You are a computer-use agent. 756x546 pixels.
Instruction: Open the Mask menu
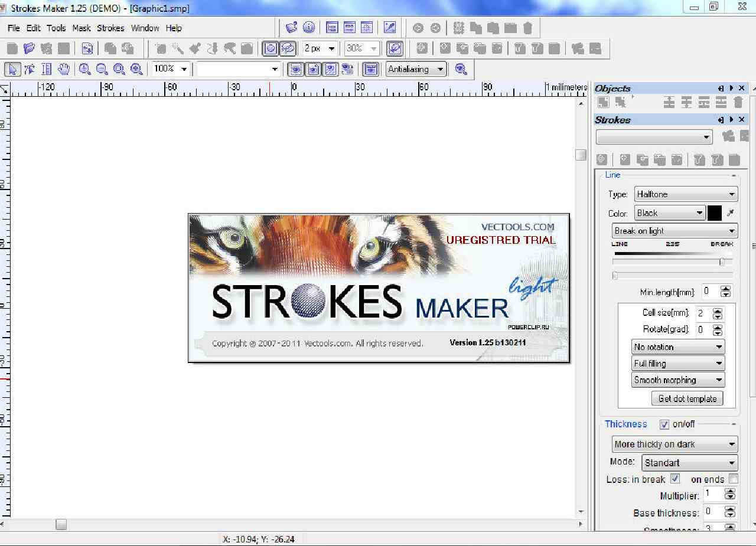pos(82,28)
